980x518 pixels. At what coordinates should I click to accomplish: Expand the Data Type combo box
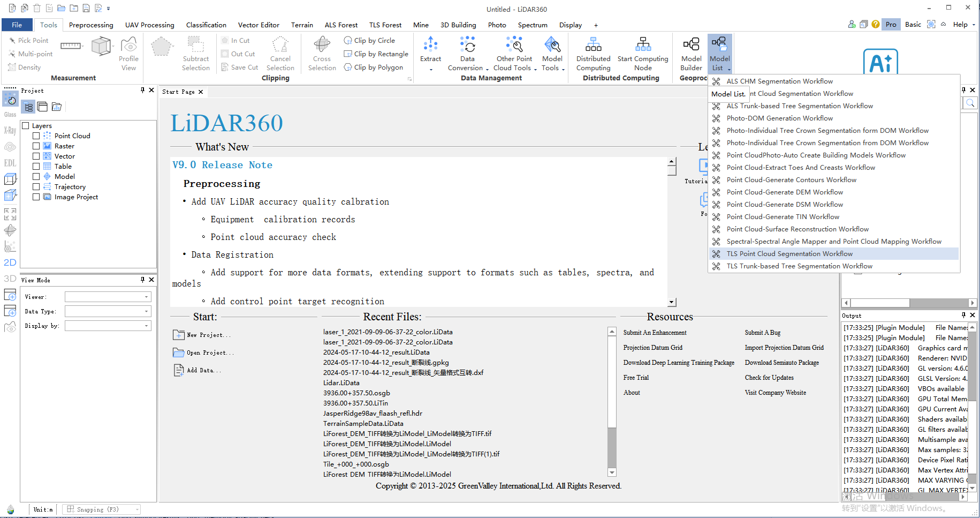click(108, 311)
